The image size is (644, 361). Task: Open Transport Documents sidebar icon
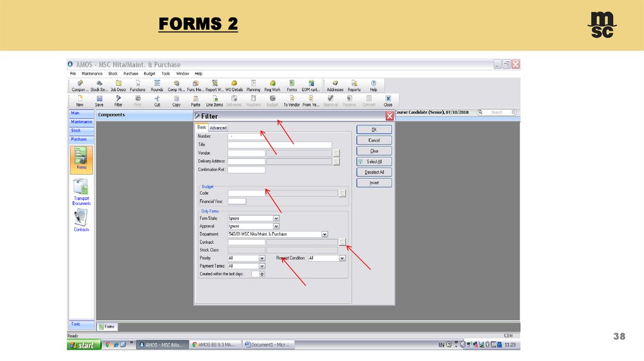[81, 191]
